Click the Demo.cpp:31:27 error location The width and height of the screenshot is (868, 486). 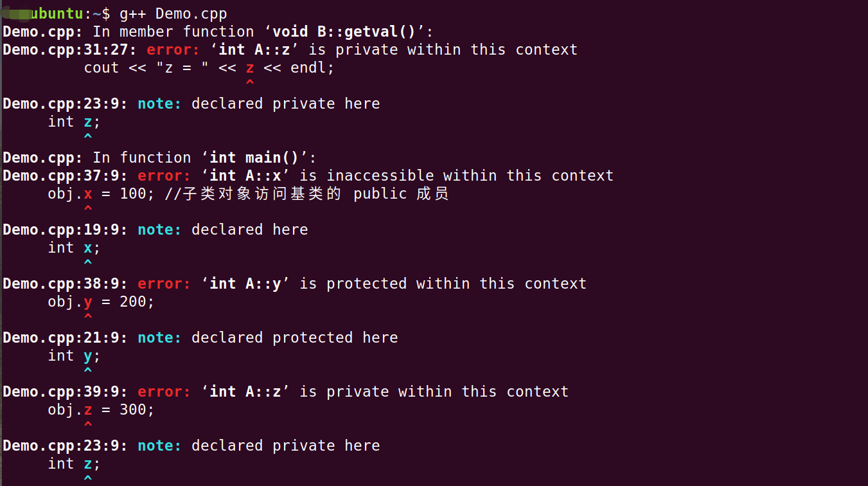tap(69, 50)
